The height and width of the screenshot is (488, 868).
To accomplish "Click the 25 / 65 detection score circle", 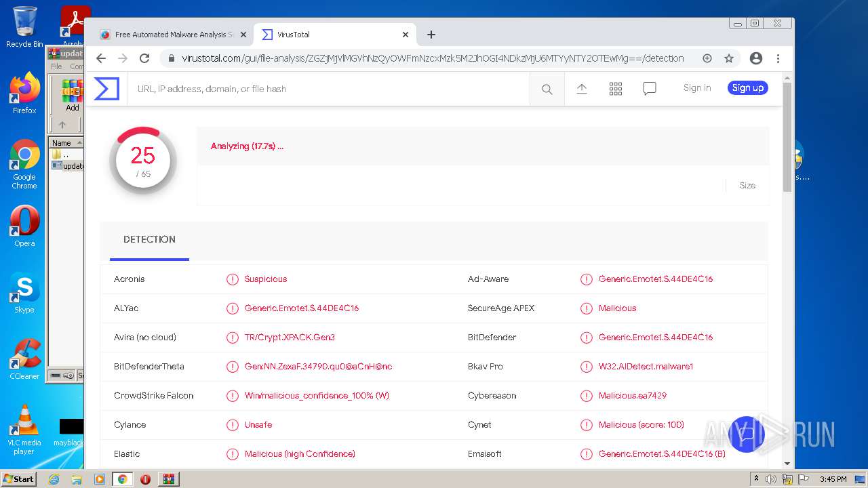I will 143,161.
